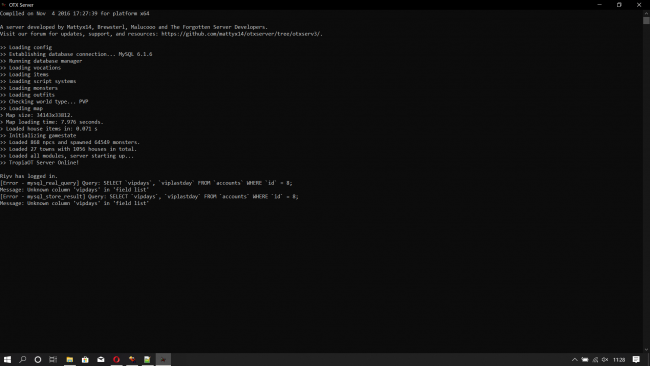The height and width of the screenshot is (366, 650).
Task: Click the '>> Loading outfits' line
Action: pos(27,95)
